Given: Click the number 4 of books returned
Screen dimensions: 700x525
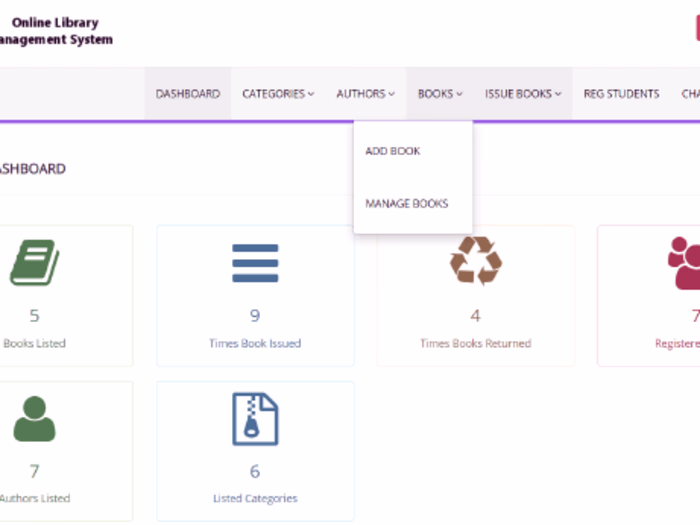Looking at the screenshot, I should [475, 316].
